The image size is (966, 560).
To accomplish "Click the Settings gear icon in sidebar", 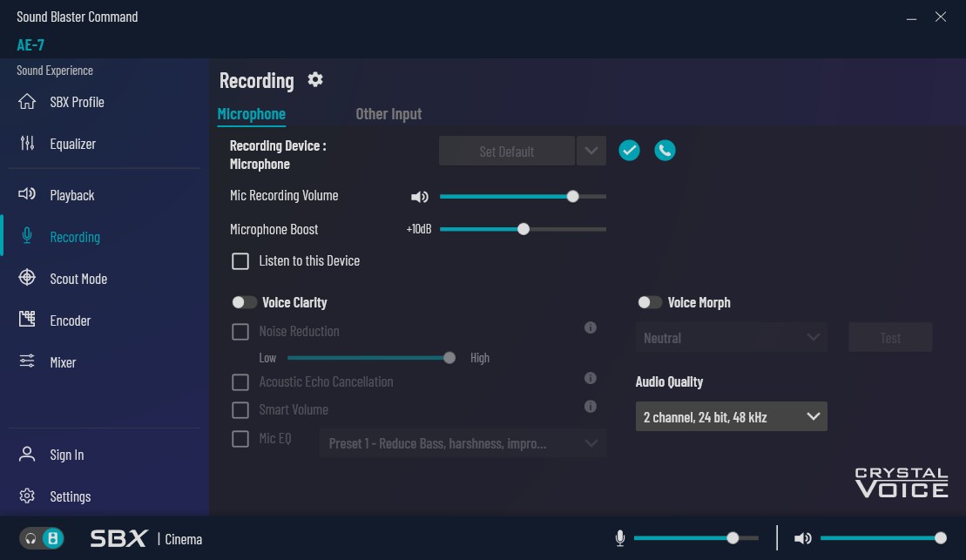I will point(27,496).
